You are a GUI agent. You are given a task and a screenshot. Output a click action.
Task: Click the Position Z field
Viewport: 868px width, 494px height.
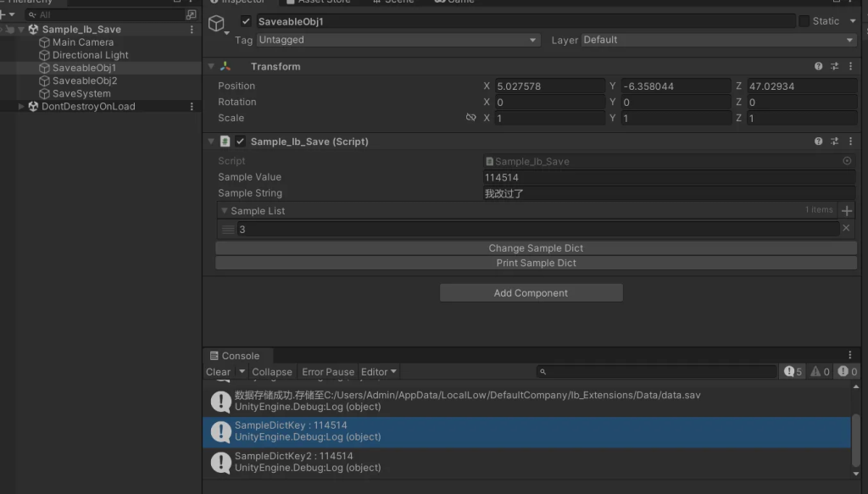pyautogui.click(x=802, y=86)
